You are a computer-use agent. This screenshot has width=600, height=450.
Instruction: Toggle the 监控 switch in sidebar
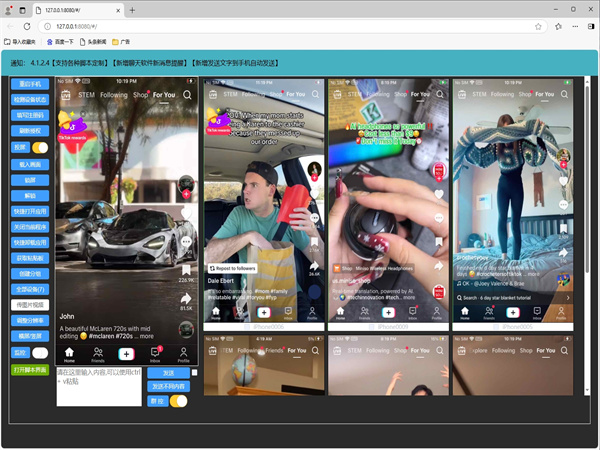click(39, 353)
